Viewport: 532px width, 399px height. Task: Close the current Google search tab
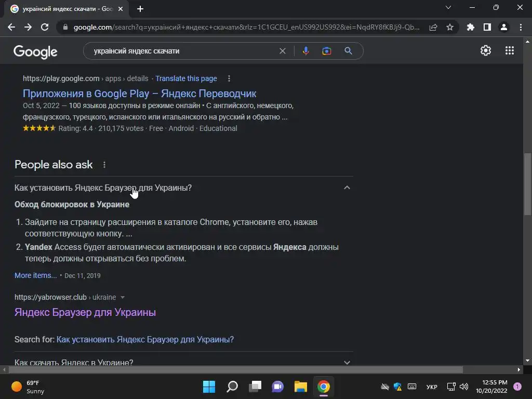point(121,9)
